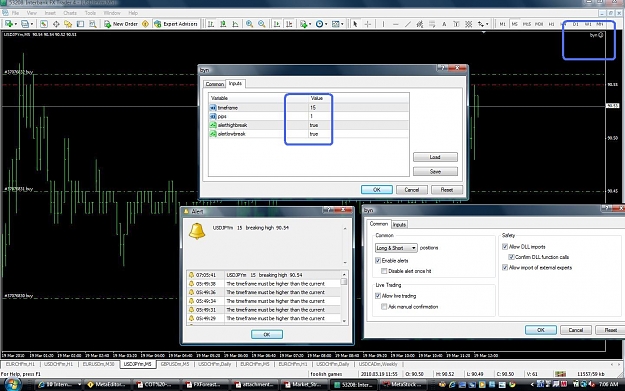Click Reset in the byn Inputs dialog
625x391 pixels.
pyautogui.click(x=446, y=190)
